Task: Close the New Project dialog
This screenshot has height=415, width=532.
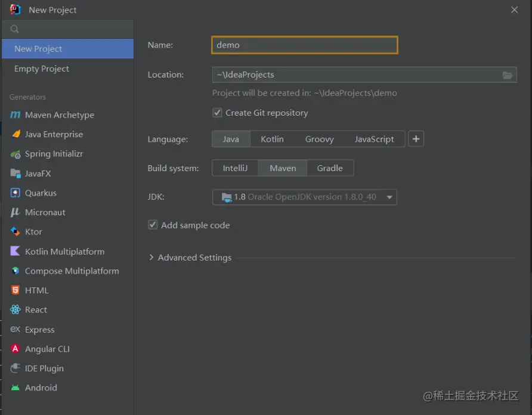Action: click(514, 10)
